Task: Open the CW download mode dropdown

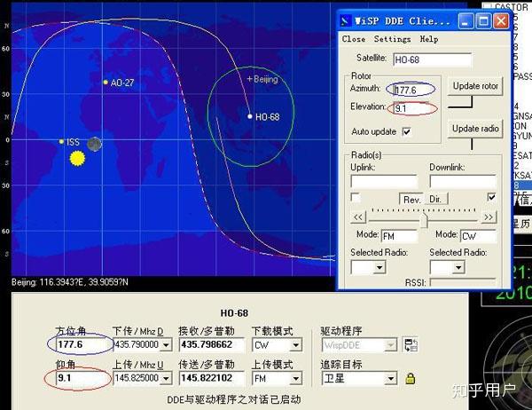Action: coord(296,345)
